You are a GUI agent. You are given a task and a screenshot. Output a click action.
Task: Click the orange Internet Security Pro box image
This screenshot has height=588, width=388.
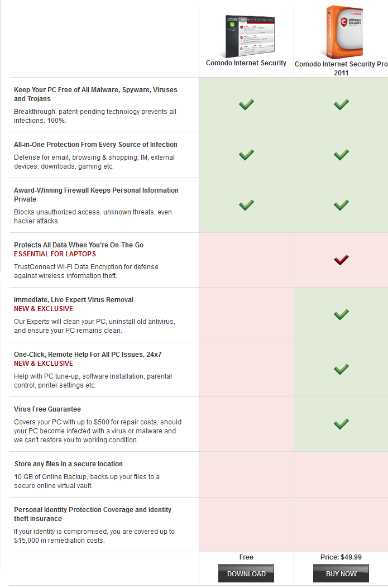click(x=342, y=32)
